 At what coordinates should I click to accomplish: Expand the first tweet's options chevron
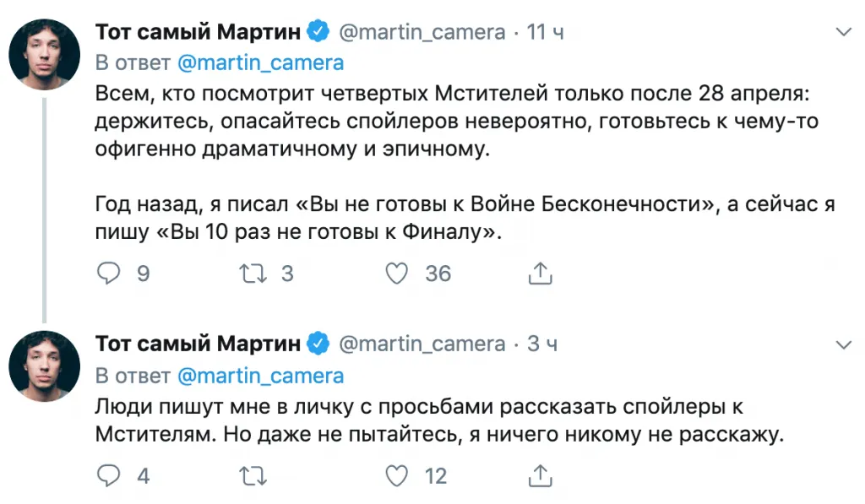(x=842, y=33)
